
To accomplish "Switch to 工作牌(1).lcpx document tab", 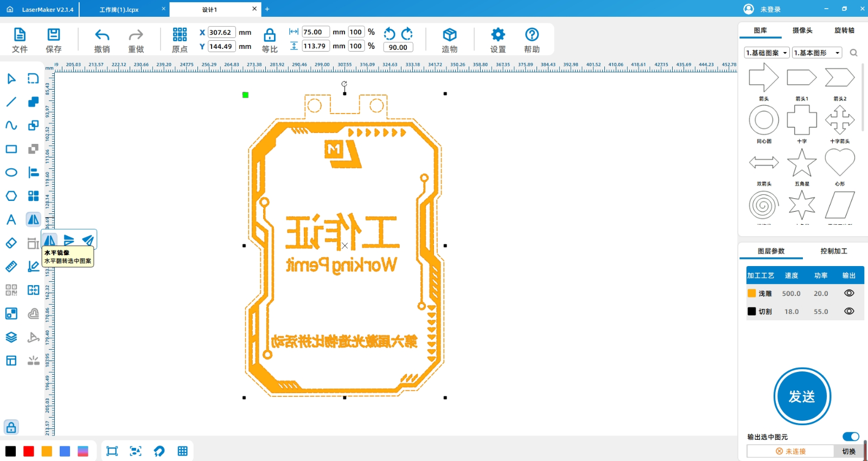I will tap(119, 10).
